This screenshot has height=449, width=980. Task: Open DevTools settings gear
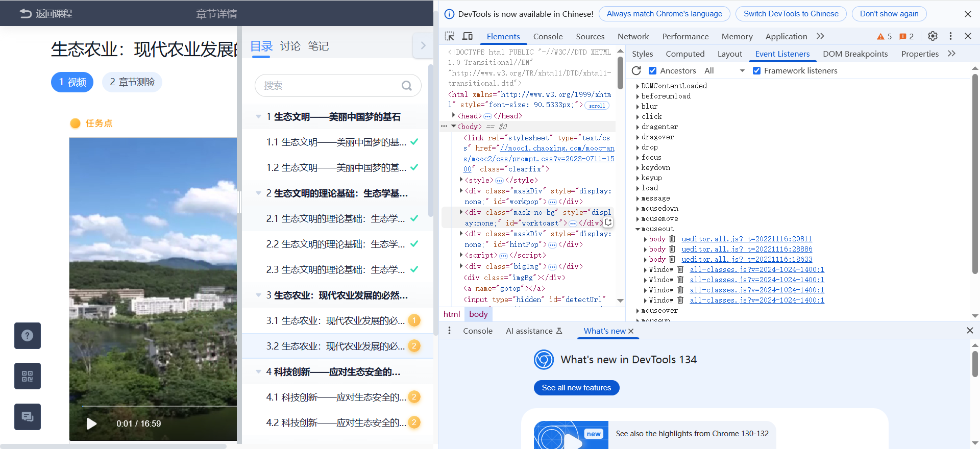(933, 36)
